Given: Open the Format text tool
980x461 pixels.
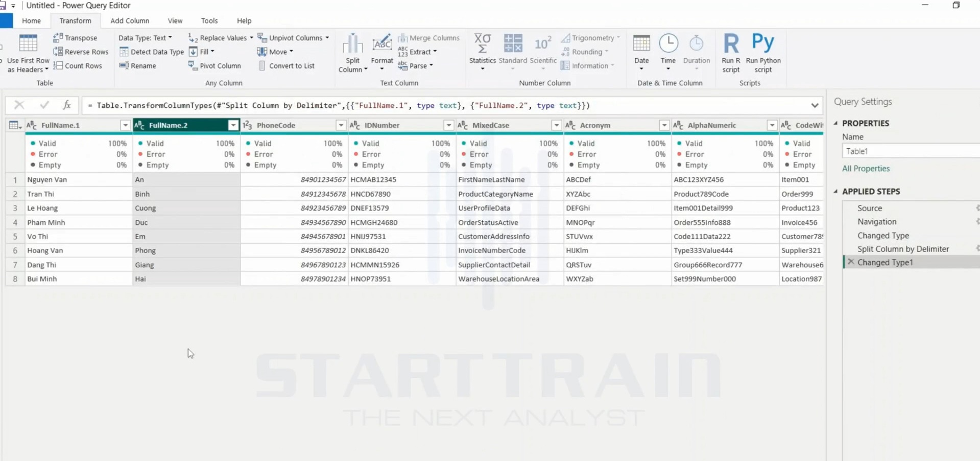Looking at the screenshot, I should 382,53.
